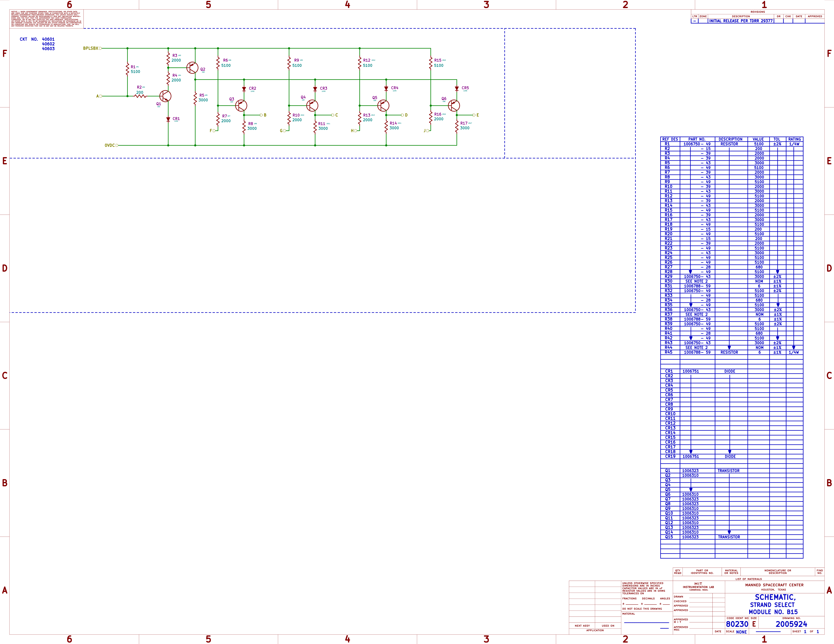This screenshot has height=644, width=834.
Task: Select transistor Q3 in the schematic
Action: pos(241,106)
